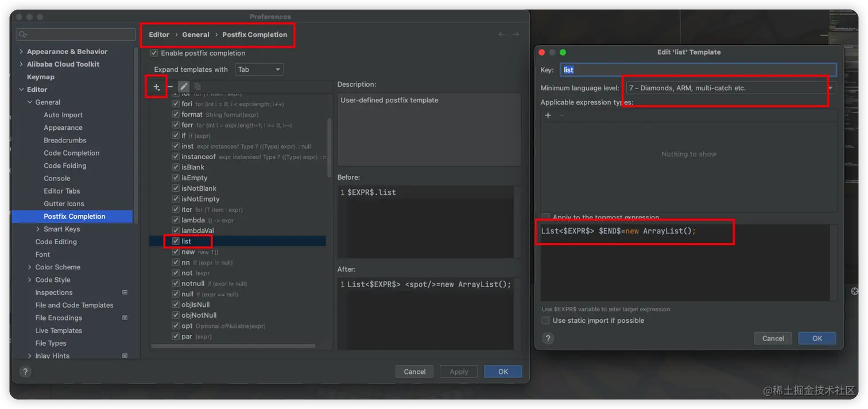868x409 pixels.
Task: Click OK in Edit 'list' Template dialog
Action: pyautogui.click(x=817, y=338)
